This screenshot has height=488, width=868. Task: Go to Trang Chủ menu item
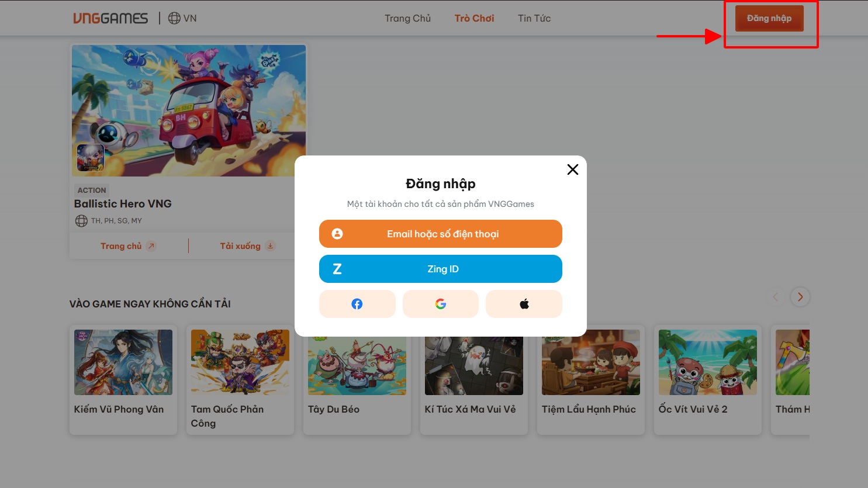point(407,18)
